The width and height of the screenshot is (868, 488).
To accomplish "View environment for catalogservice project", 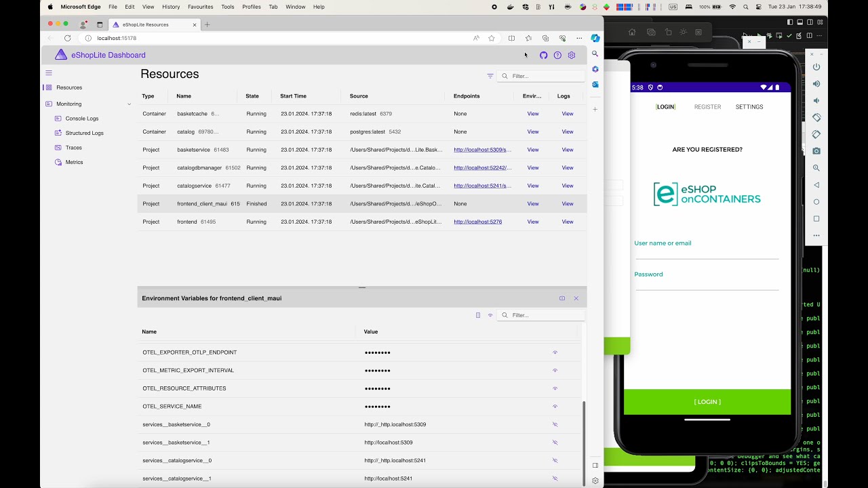I will pos(533,186).
